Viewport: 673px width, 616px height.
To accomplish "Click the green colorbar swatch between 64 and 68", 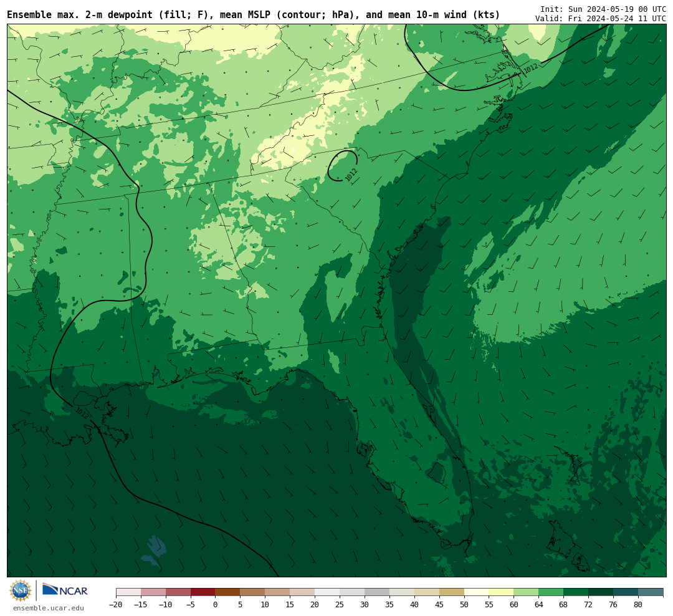I will coord(551,592).
